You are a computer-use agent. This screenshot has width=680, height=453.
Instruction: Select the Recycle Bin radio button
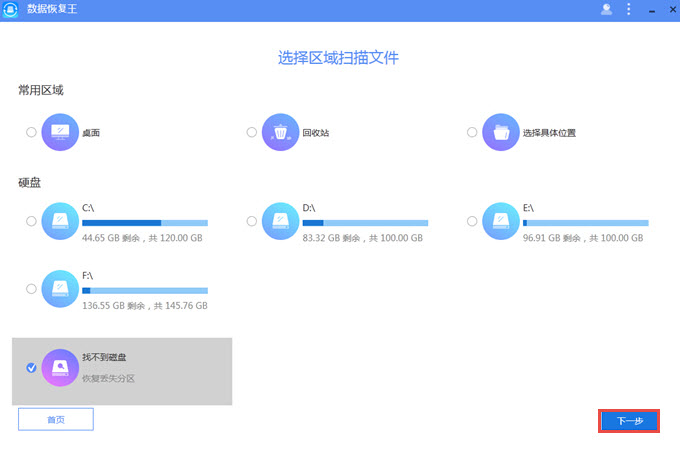point(251,132)
